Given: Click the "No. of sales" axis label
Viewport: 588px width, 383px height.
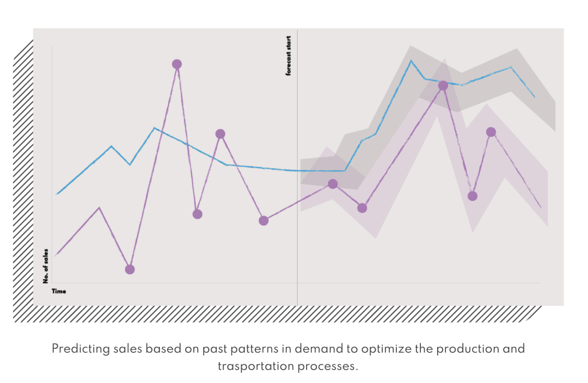Looking at the screenshot, I should tap(46, 266).
